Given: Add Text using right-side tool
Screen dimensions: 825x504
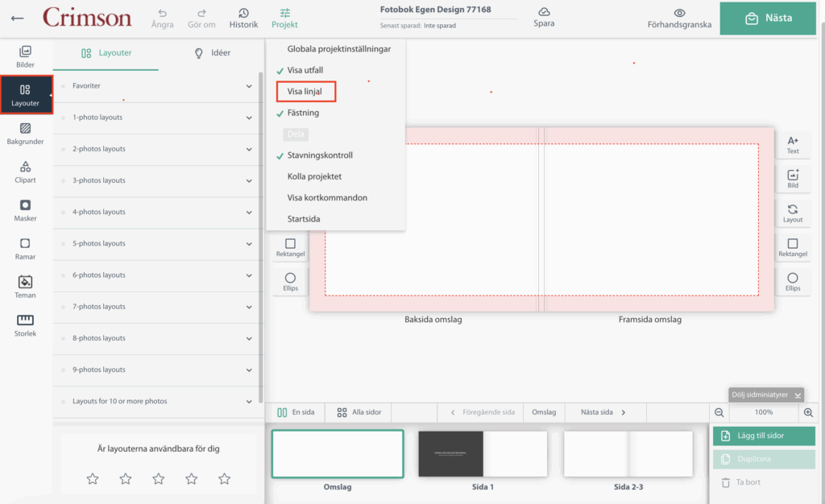Looking at the screenshot, I should [x=793, y=144].
